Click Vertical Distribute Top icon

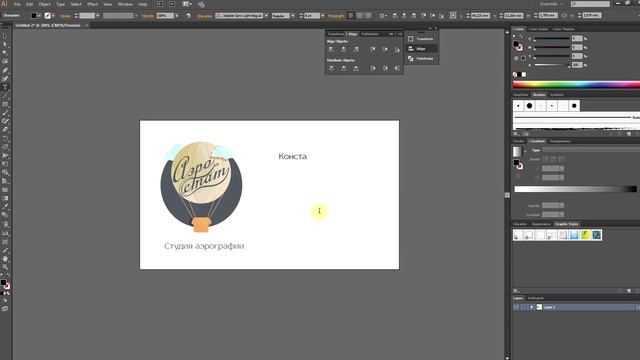[331, 68]
